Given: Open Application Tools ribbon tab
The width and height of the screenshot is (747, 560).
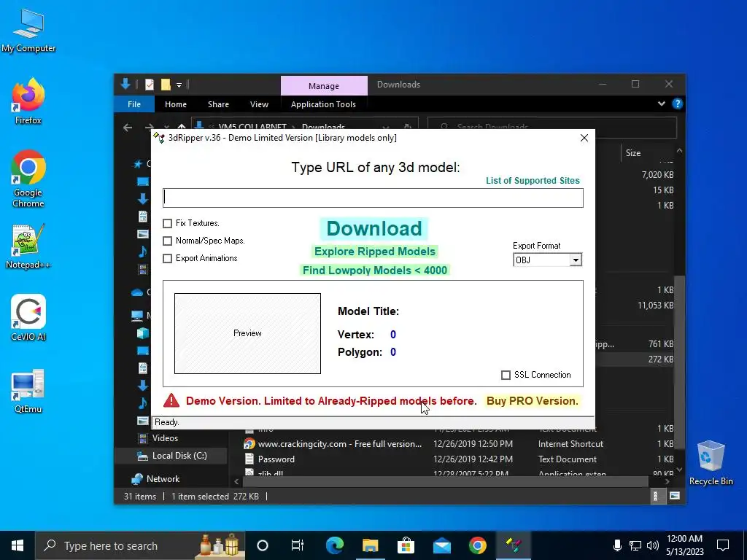Looking at the screenshot, I should 323,104.
